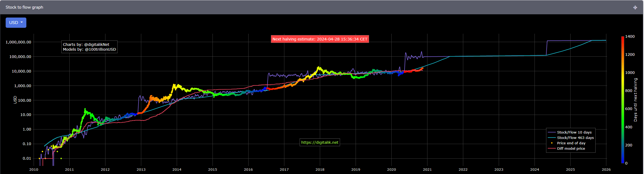Screen dimensions: 644x174
Task: Open the USD currency dropdown
Action: click(x=16, y=23)
